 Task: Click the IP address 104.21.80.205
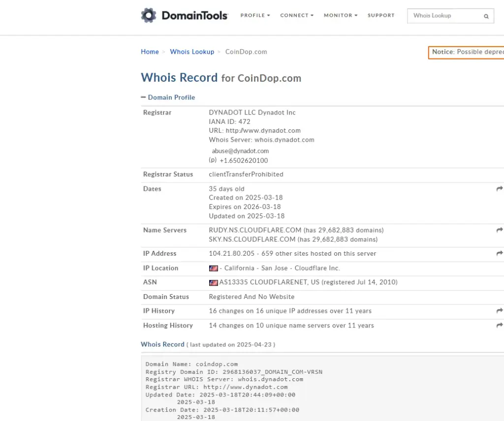(231, 253)
